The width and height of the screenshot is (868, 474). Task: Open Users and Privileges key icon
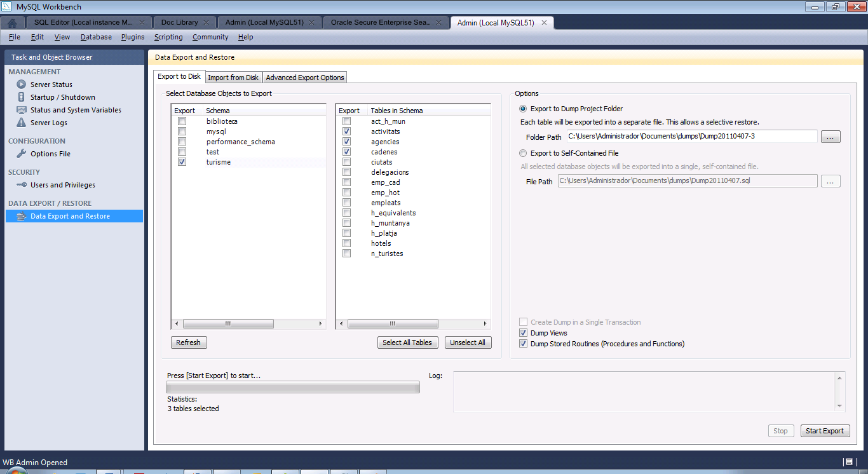tap(22, 185)
